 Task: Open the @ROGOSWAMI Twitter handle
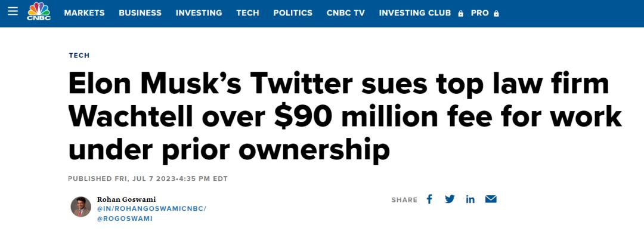coord(125,219)
